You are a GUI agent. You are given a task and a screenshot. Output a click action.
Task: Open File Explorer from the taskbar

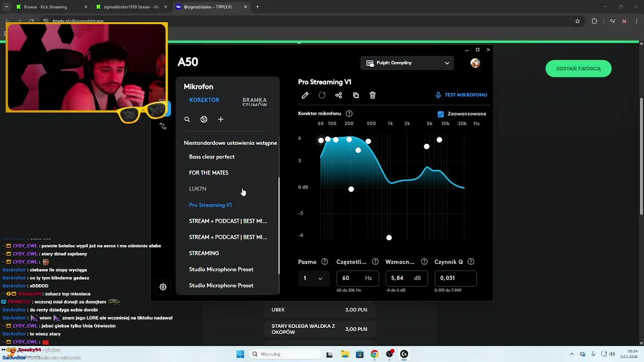[345, 354]
